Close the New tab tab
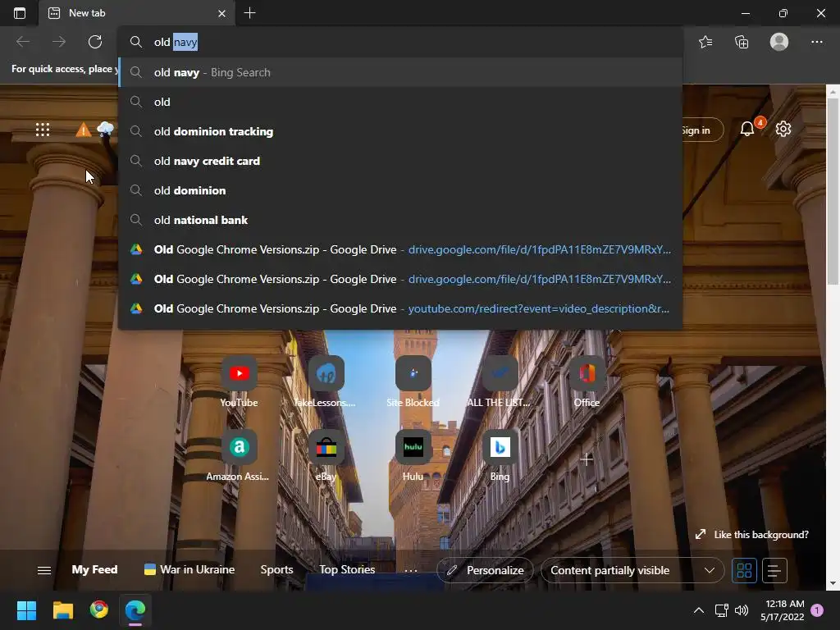The height and width of the screenshot is (630, 840). [x=221, y=13]
